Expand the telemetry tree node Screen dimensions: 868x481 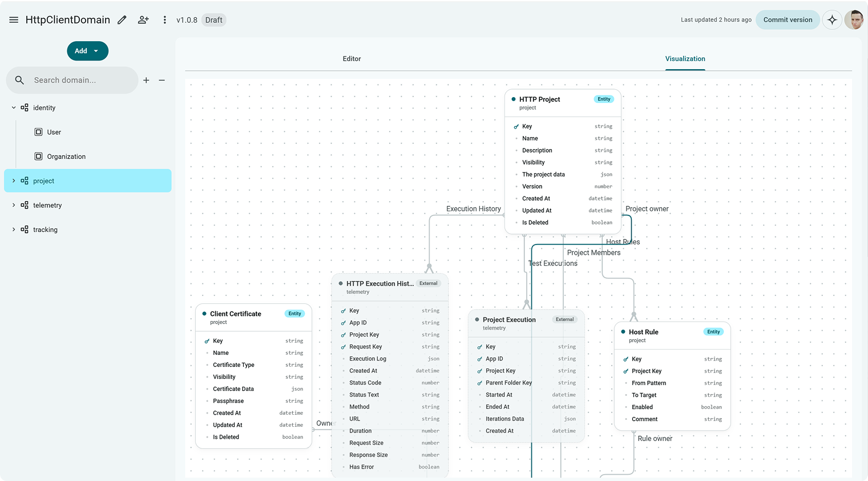click(x=14, y=205)
